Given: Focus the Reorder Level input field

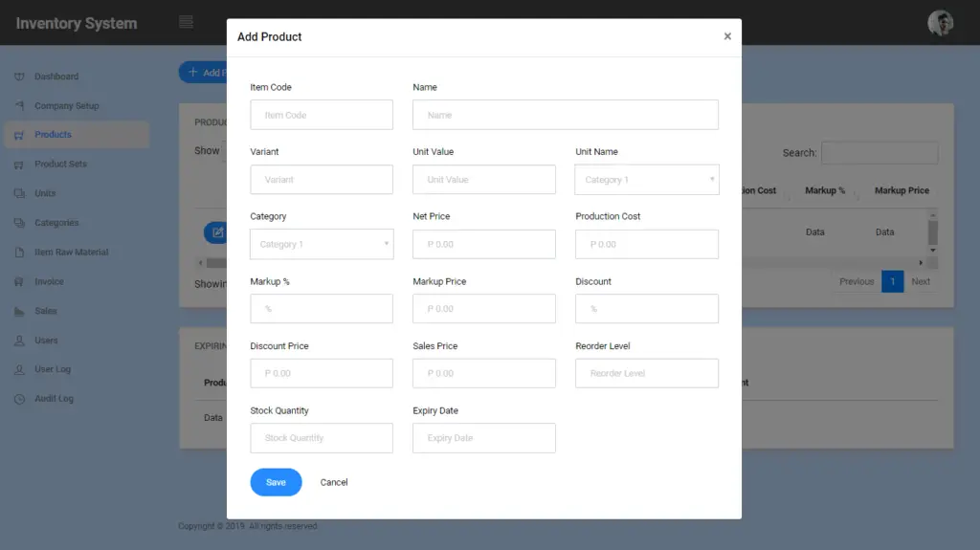Looking at the screenshot, I should [647, 373].
